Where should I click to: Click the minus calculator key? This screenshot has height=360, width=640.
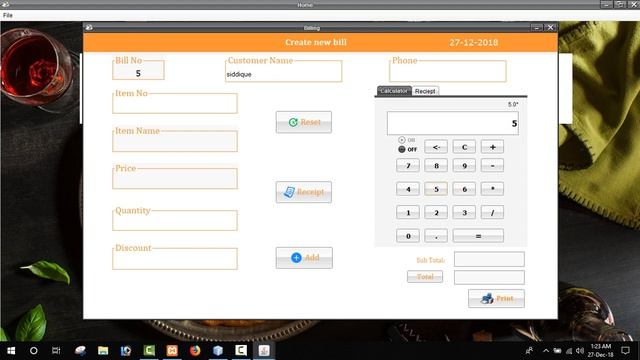(492, 165)
